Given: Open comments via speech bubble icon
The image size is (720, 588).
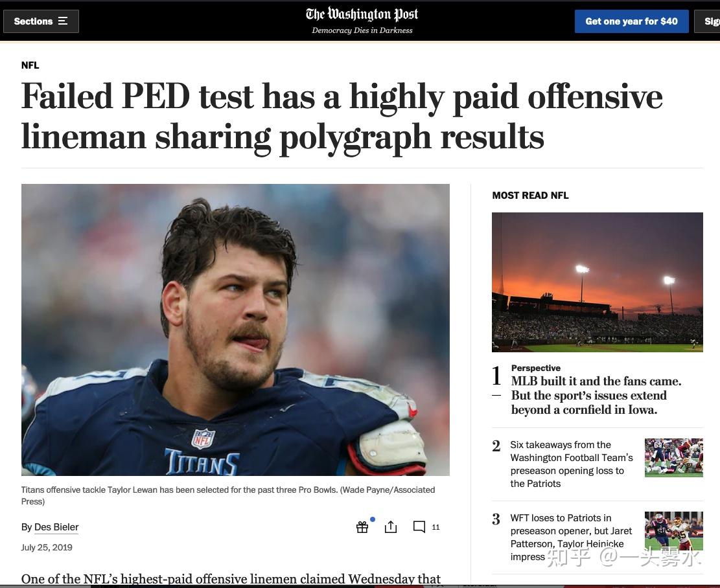Looking at the screenshot, I should pyautogui.click(x=419, y=527).
